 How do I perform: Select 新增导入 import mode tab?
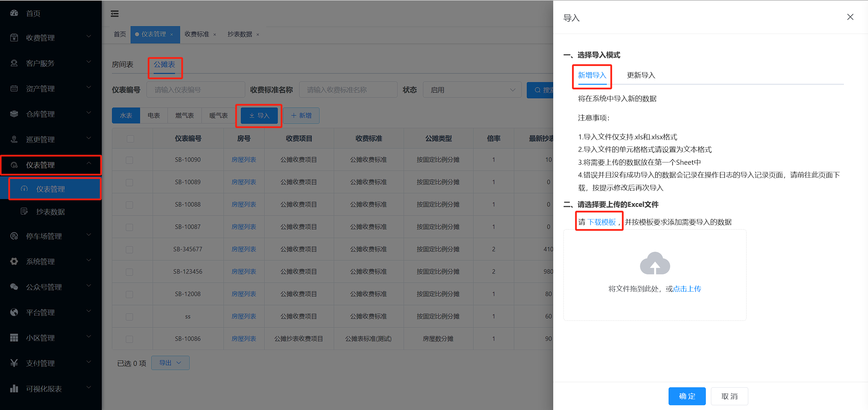(x=592, y=75)
